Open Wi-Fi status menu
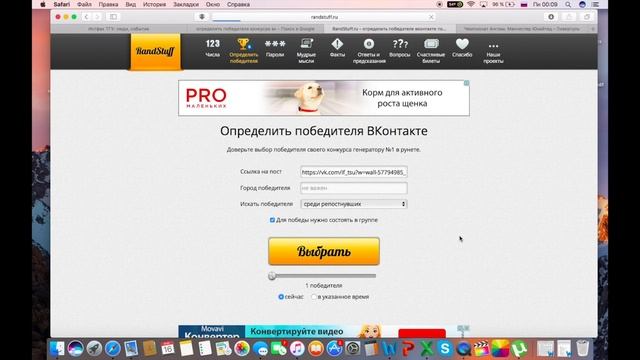640x360 pixels. [x=471, y=4]
